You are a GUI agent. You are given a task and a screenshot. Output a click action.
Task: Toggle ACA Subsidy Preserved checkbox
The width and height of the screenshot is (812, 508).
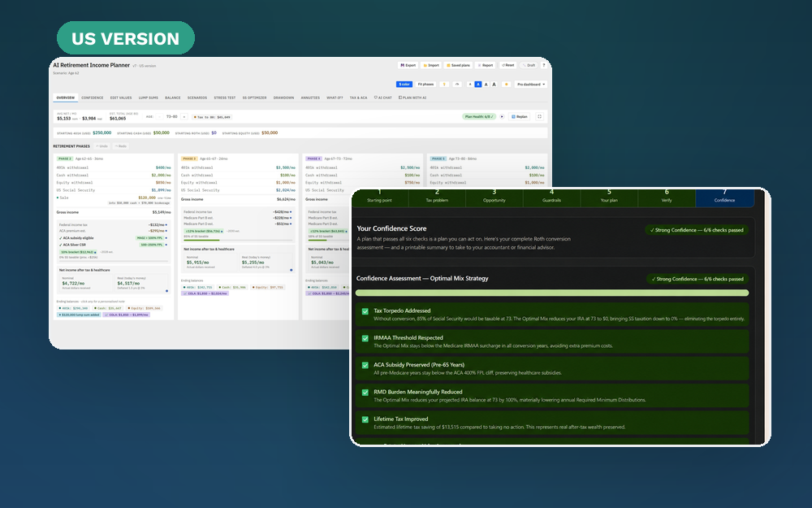click(x=365, y=366)
